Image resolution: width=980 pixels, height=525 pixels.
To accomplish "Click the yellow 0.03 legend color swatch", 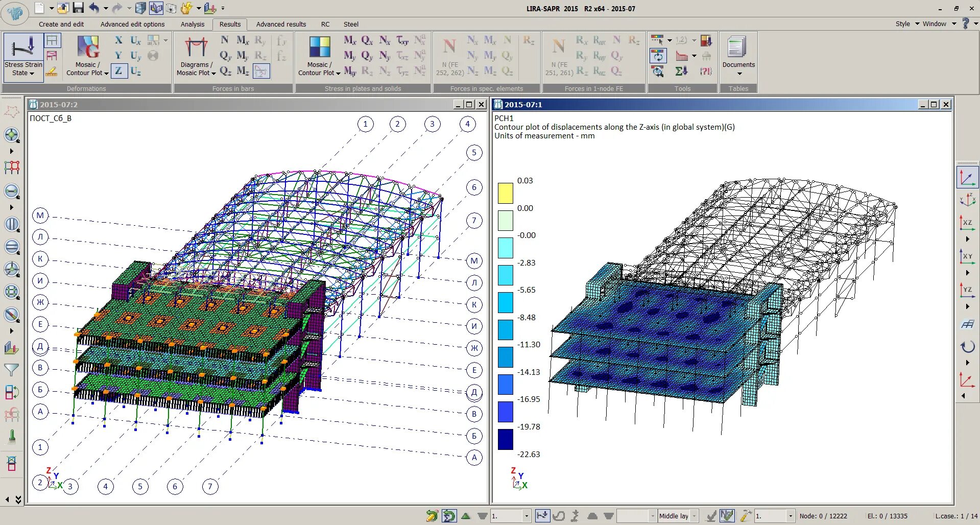I will [505, 194].
